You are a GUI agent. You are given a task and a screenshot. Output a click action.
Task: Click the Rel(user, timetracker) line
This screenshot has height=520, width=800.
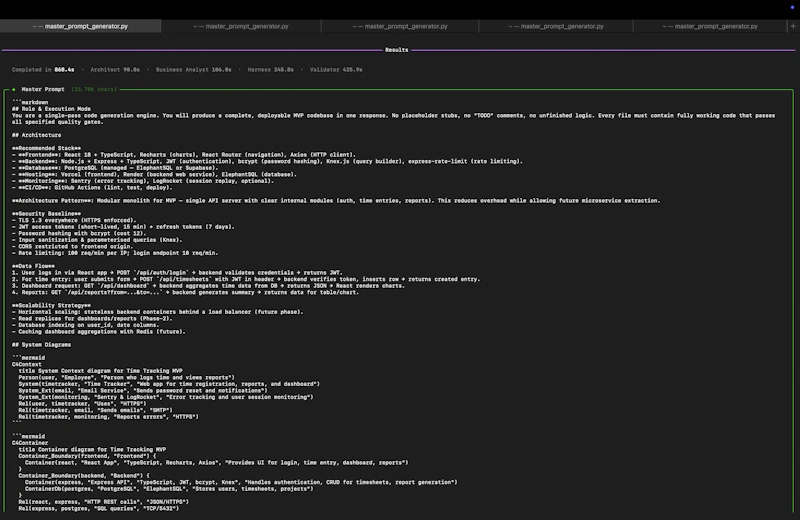click(82, 404)
